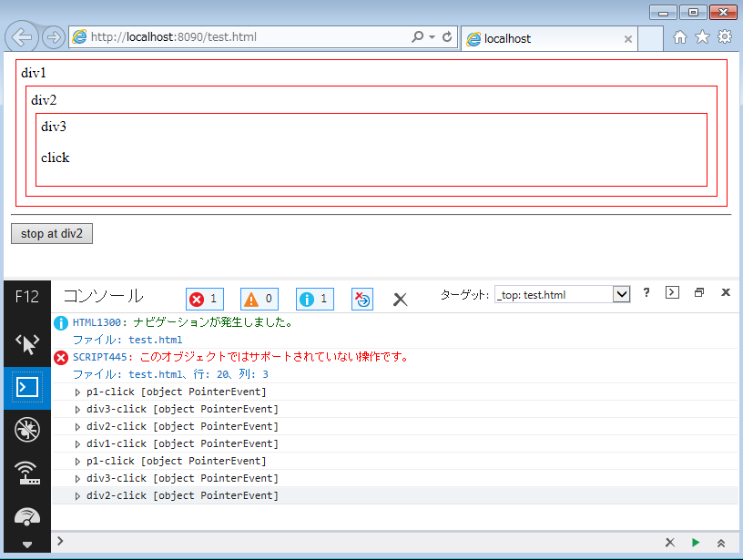Toggle clear-on-navigate console button
Image resolution: width=743 pixels, height=560 pixels.
click(362, 299)
